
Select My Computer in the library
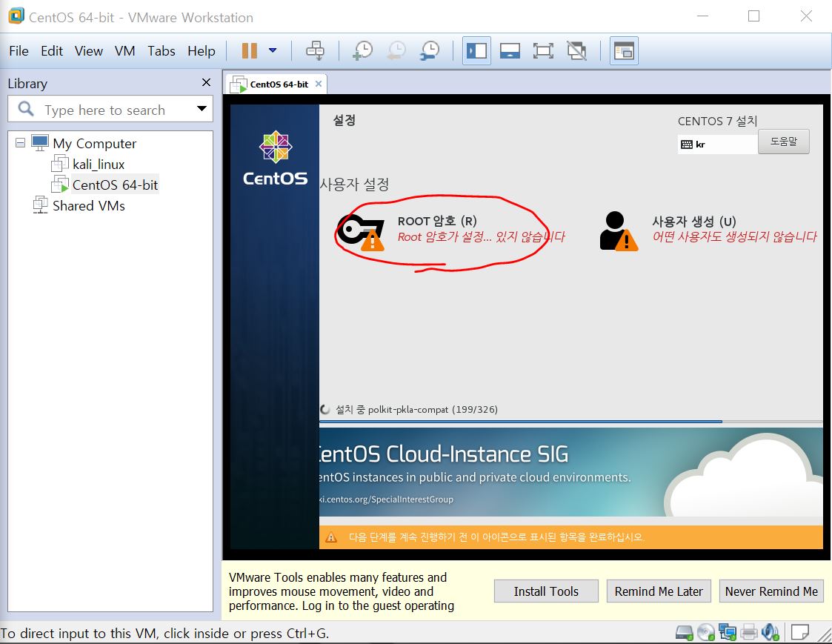(x=94, y=143)
